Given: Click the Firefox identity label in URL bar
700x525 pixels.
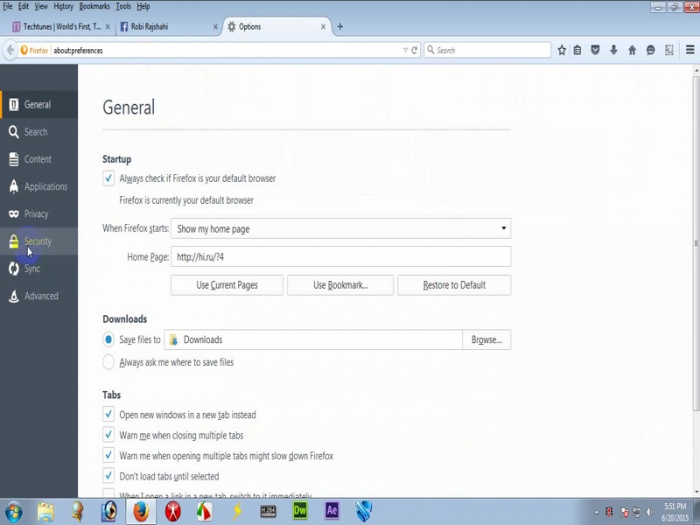Looking at the screenshot, I should coord(34,50).
